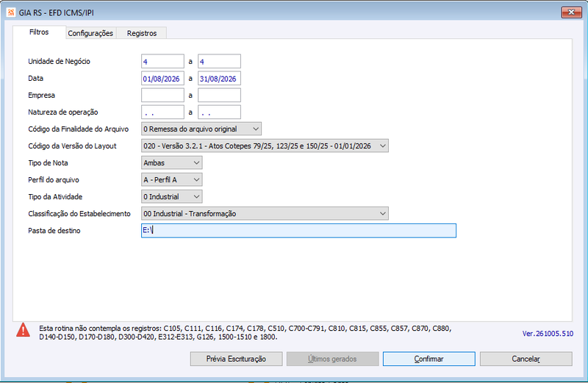Click the Natureza de operação end field
This screenshot has height=383, width=588.
(219, 112)
